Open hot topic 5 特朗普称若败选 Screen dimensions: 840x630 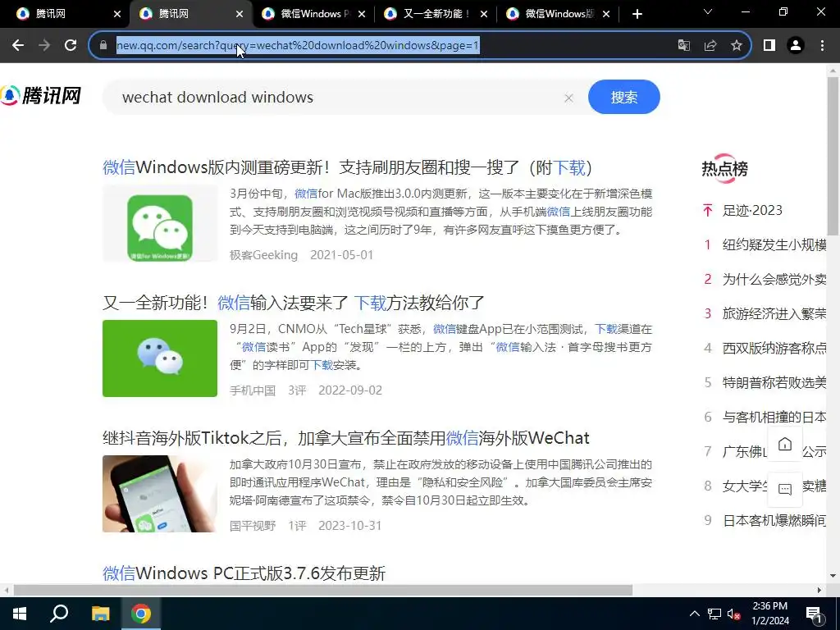(x=774, y=382)
